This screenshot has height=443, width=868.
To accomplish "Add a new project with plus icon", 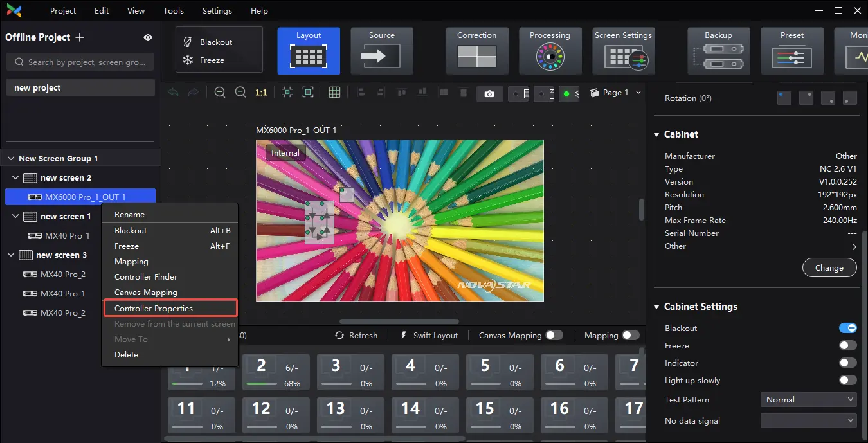I will tap(80, 37).
